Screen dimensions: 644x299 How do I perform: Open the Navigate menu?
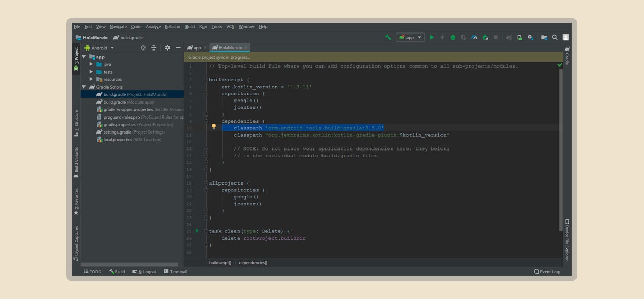[118, 27]
